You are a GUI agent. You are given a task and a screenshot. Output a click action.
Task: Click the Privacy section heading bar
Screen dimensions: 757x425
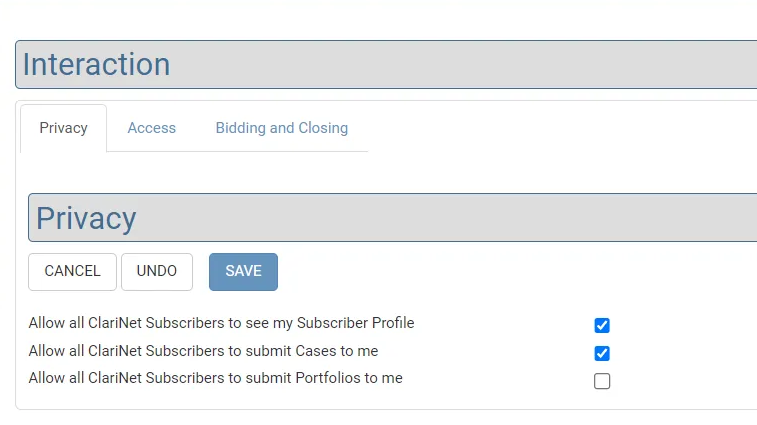[x=392, y=218]
